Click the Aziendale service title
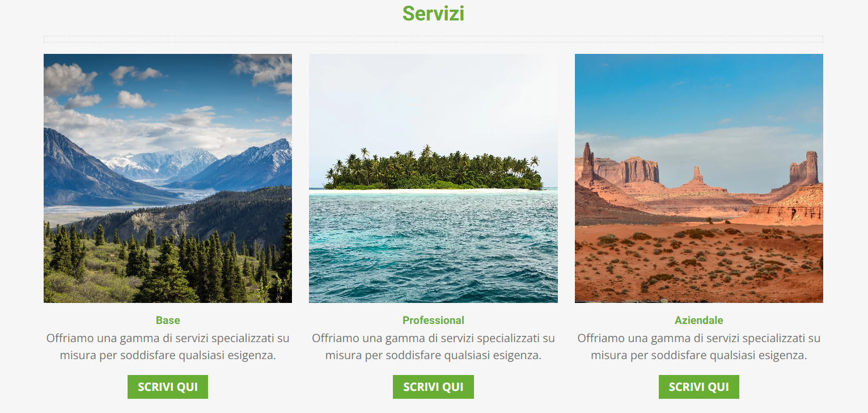The image size is (868, 413). 699,320
